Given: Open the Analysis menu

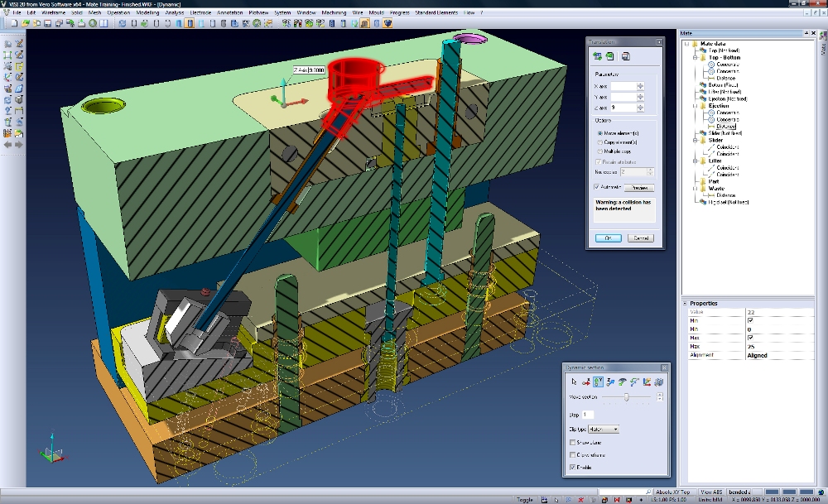Looking at the screenshot, I should pos(174,12).
